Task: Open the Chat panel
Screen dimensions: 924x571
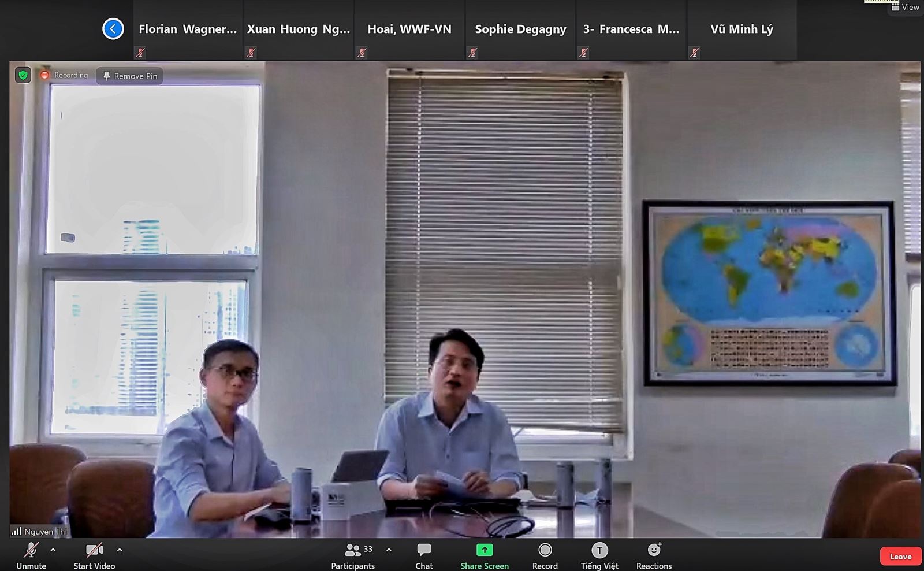Action: click(424, 556)
